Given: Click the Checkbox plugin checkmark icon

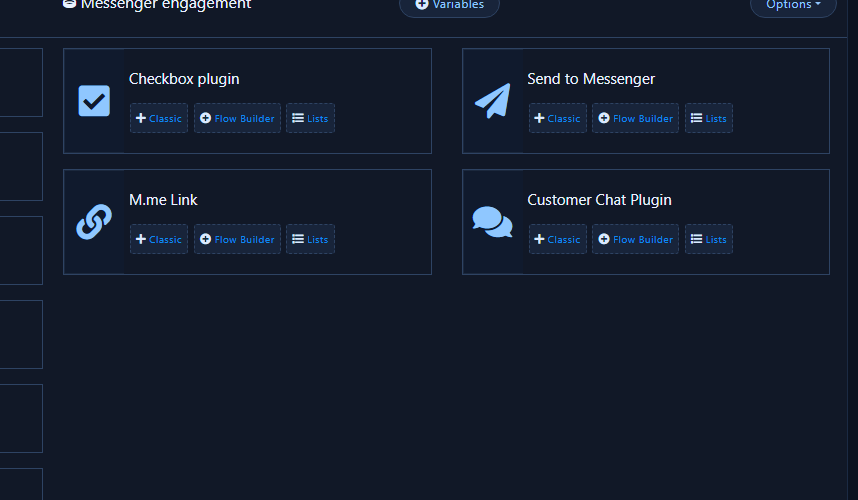Looking at the screenshot, I should point(94,101).
